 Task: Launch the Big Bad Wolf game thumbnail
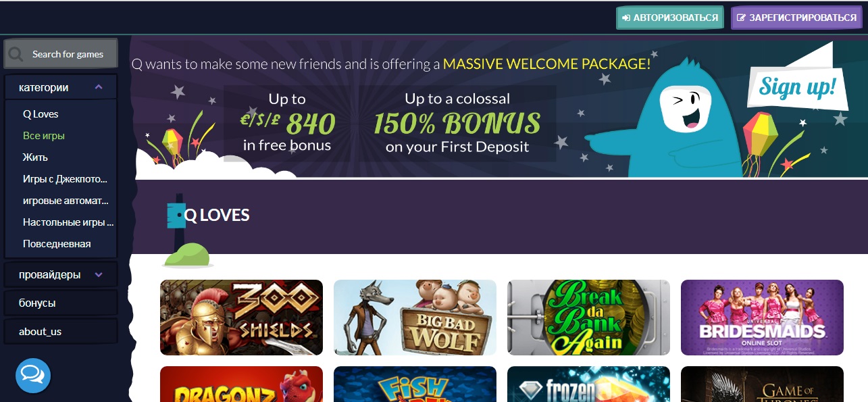pyautogui.click(x=415, y=318)
